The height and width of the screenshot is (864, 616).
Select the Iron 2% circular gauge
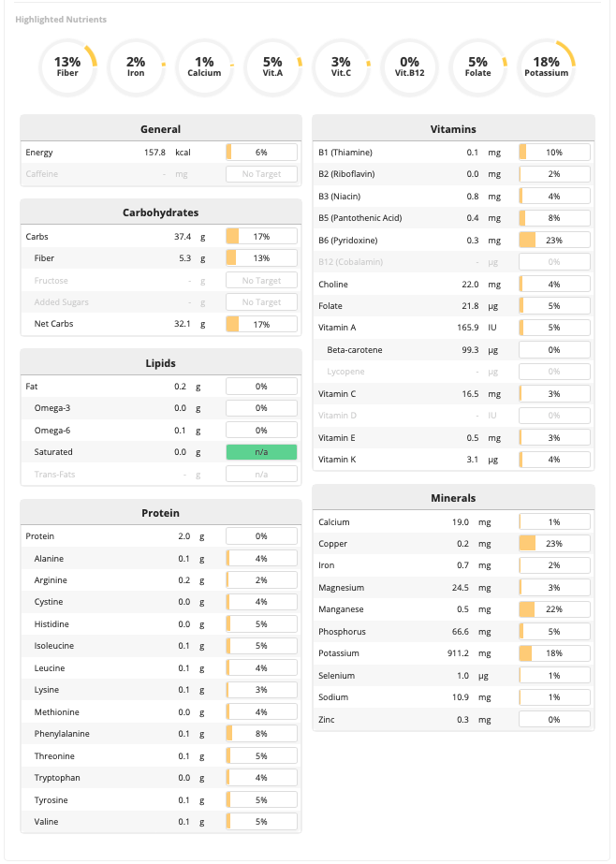[136, 66]
